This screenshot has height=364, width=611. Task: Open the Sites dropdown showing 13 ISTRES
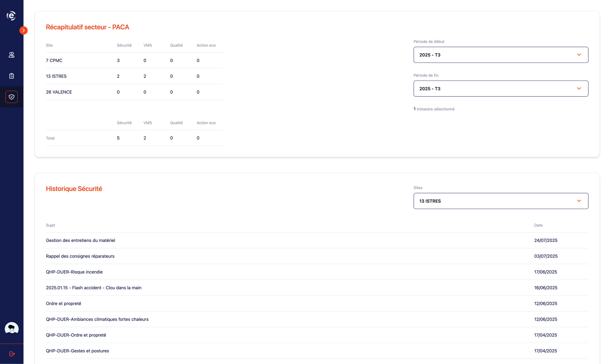coord(500,201)
